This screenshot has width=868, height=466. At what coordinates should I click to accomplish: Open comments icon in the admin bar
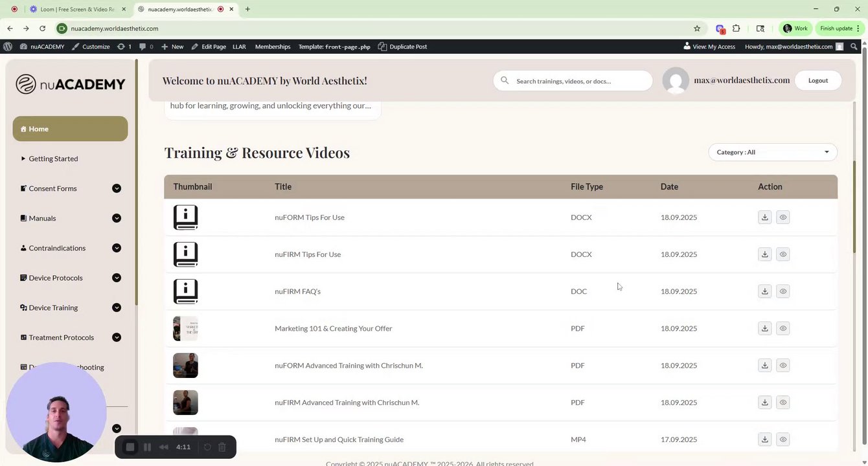click(x=146, y=47)
